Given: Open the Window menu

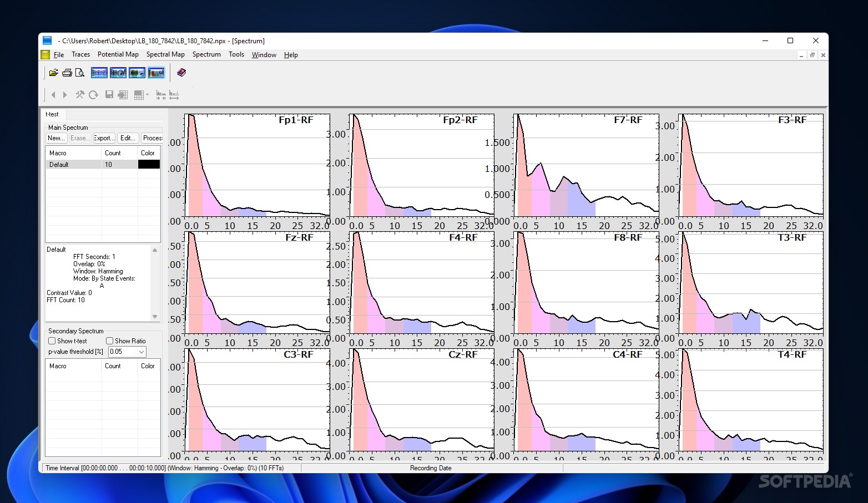Looking at the screenshot, I should (264, 54).
